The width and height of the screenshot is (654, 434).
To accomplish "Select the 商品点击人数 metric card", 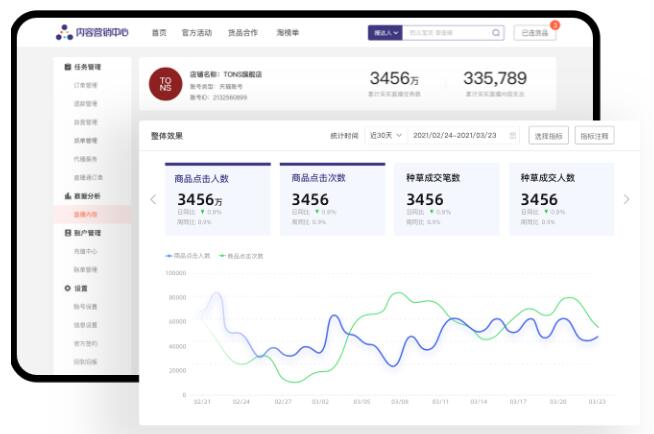I will [x=218, y=199].
